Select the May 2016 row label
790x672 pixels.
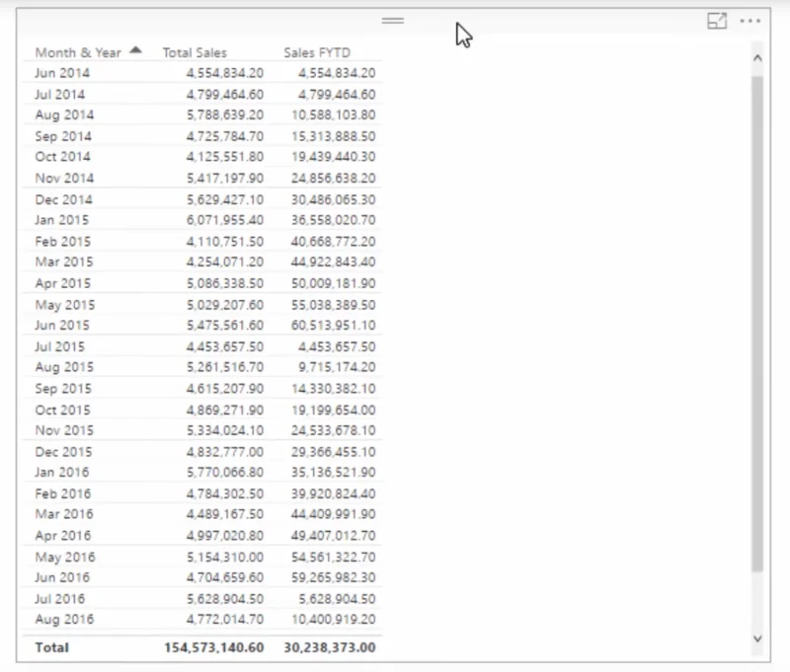click(x=64, y=558)
